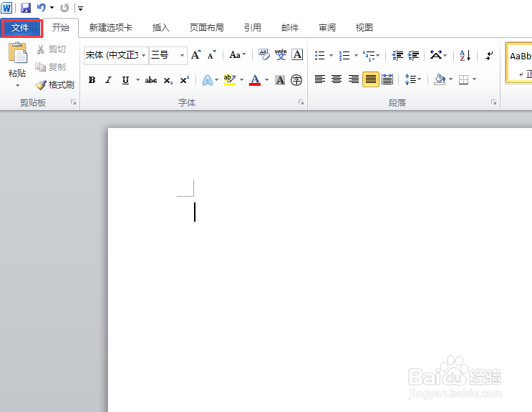The image size is (532, 412).
Task: Toggle Character Shading icon
Action: 280,80
